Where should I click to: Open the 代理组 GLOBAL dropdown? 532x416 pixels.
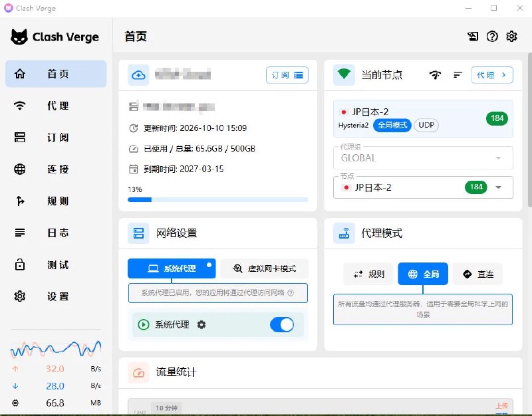pos(423,157)
